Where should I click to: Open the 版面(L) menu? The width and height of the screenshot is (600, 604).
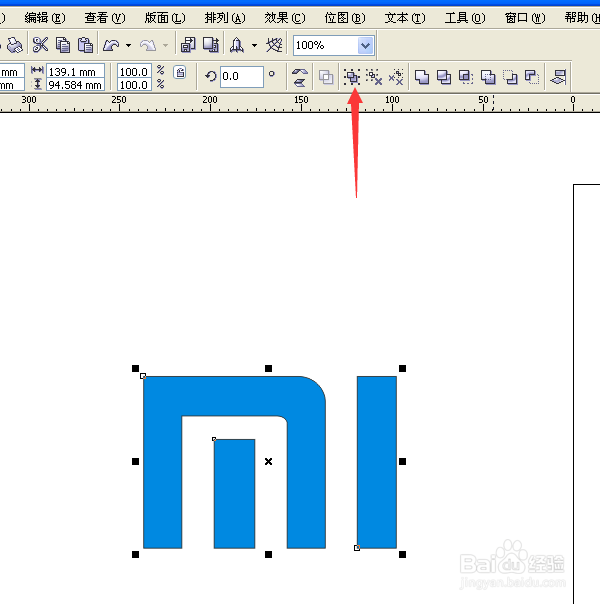click(165, 18)
